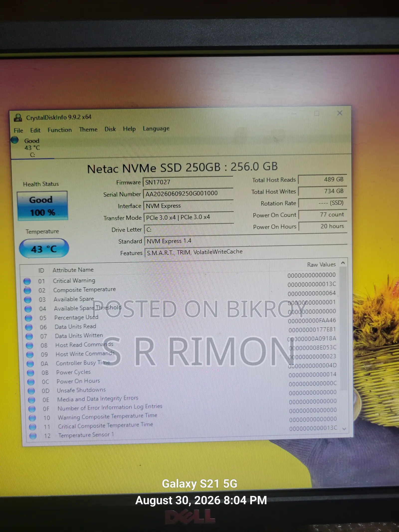Click the 43 °C temperature button
Screen dimensions: 399x532
coord(44,248)
